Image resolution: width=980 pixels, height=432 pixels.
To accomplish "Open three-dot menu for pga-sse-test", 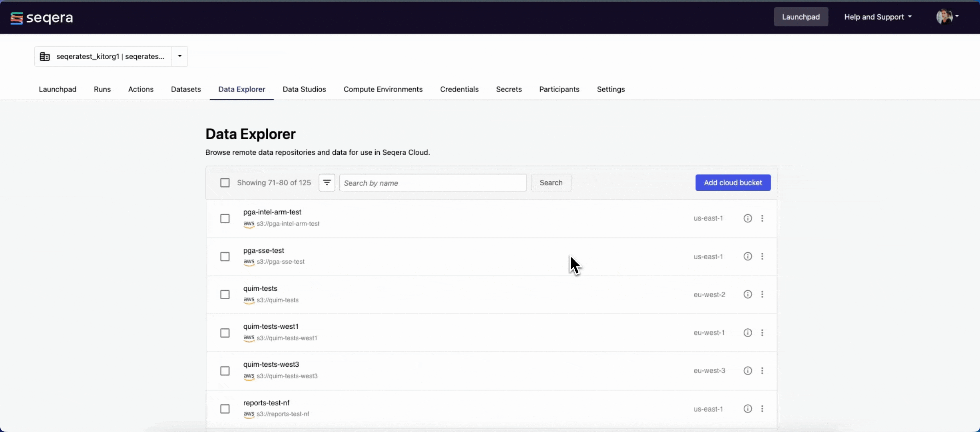I will coord(762,256).
